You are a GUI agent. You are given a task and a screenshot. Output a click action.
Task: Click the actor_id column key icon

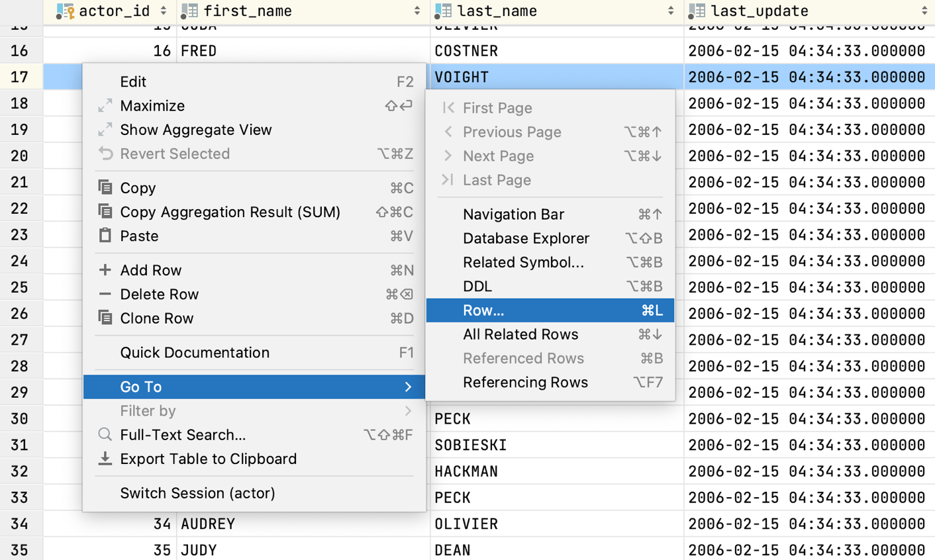pos(65,11)
